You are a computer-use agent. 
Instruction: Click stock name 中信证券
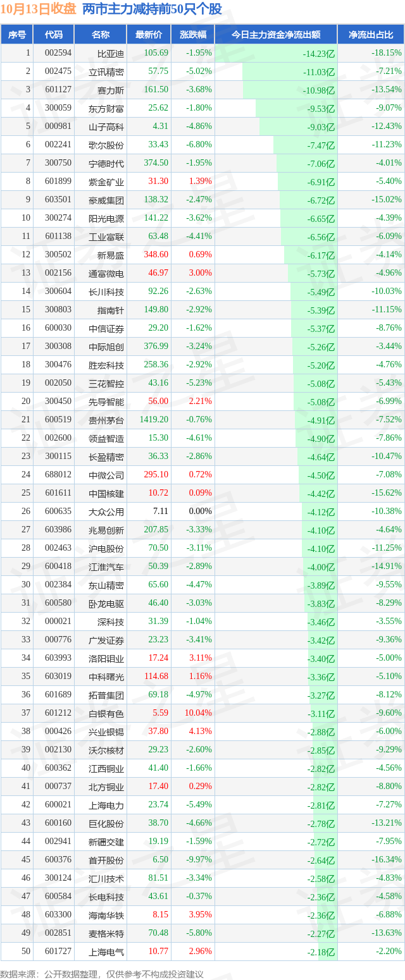coord(106,329)
